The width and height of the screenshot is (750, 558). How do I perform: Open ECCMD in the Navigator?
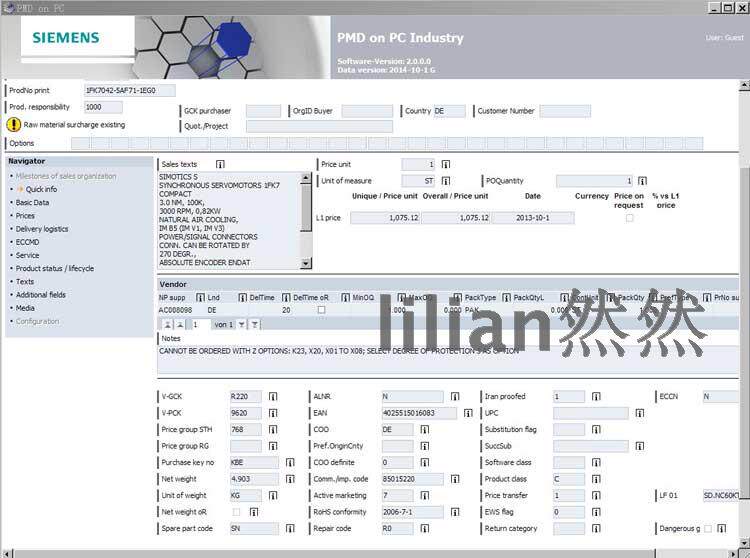[27, 242]
